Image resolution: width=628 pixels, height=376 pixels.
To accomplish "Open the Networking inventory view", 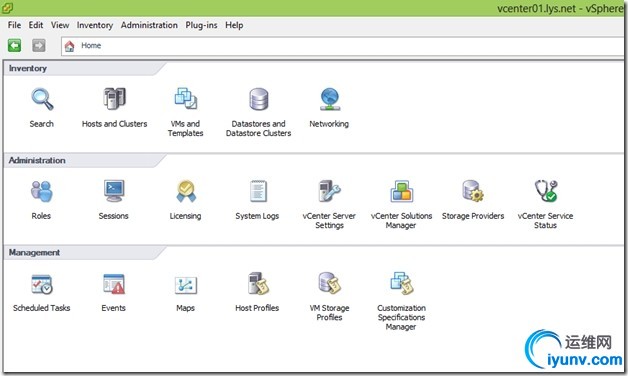I will click(x=330, y=99).
